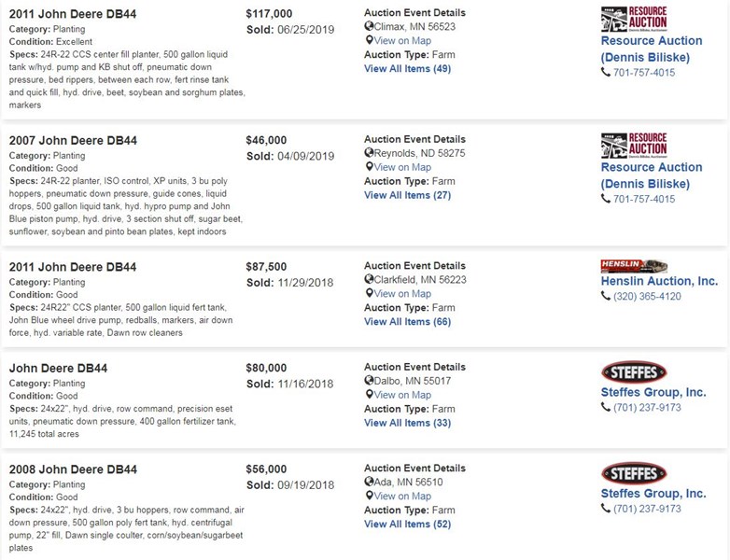Open View All Items (49) link
This screenshot has height=560, width=730.
(x=407, y=68)
